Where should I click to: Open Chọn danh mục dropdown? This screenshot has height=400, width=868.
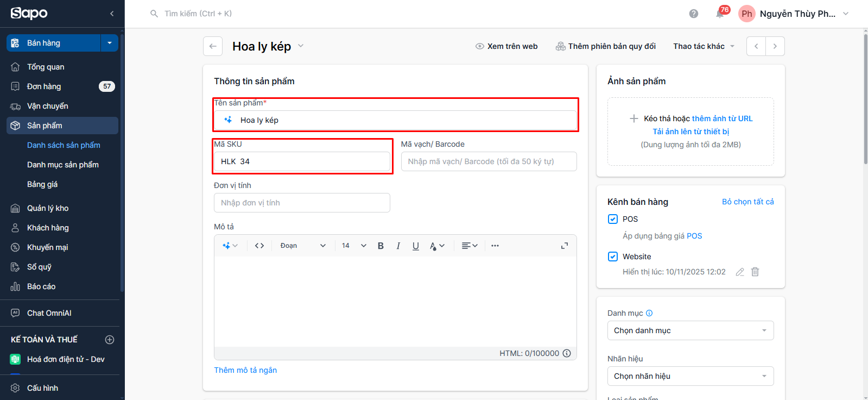point(690,330)
